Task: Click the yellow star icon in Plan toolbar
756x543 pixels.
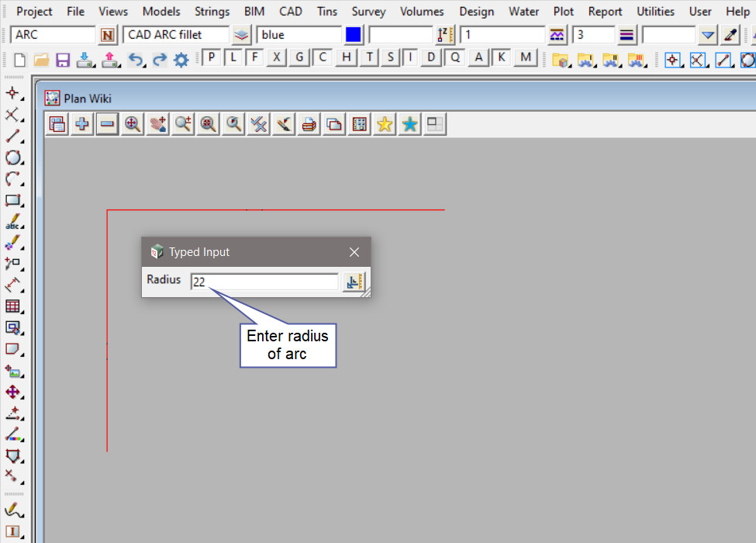Action: click(384, 124)
